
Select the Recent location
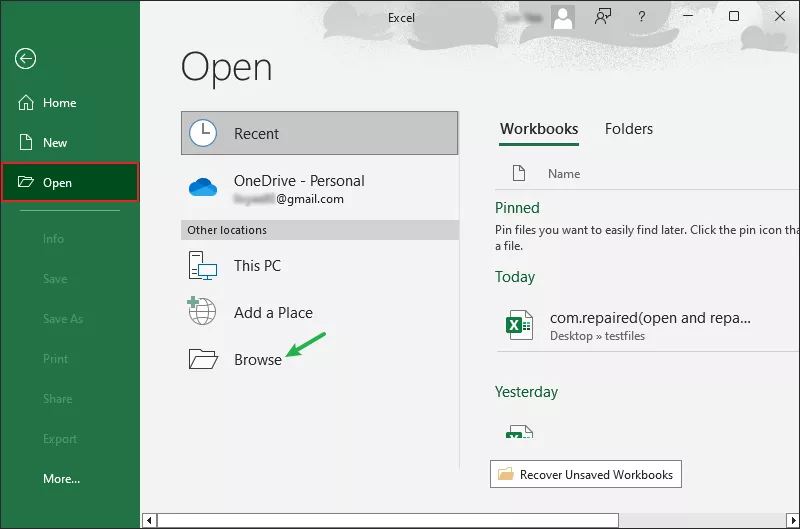coord(319,133)
